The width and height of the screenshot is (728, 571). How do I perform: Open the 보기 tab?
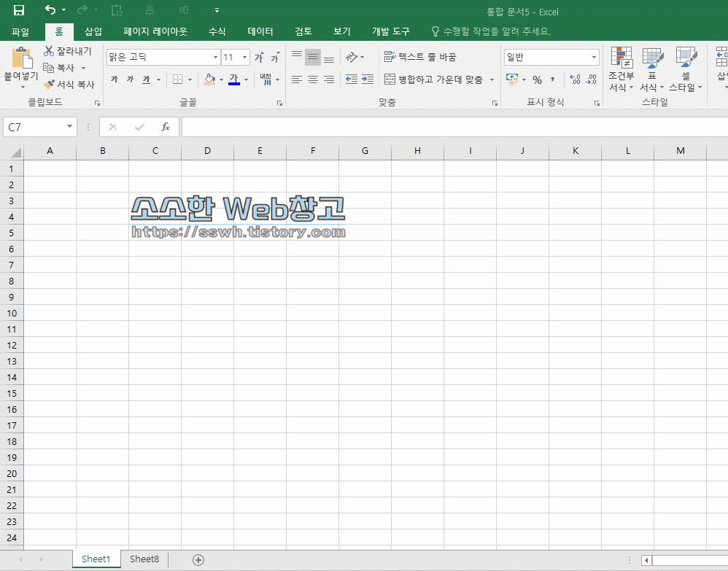point(341,31)
